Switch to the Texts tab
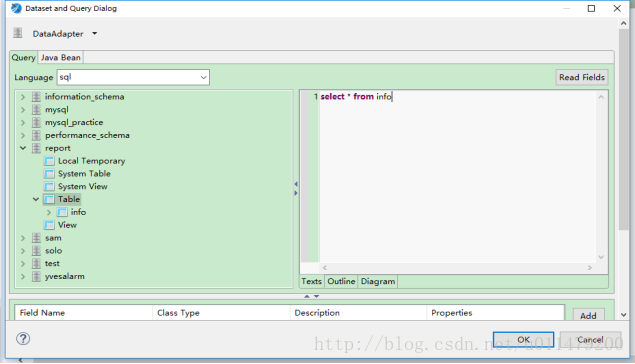Viewport: 635px width, 364px height. (311, 281)
